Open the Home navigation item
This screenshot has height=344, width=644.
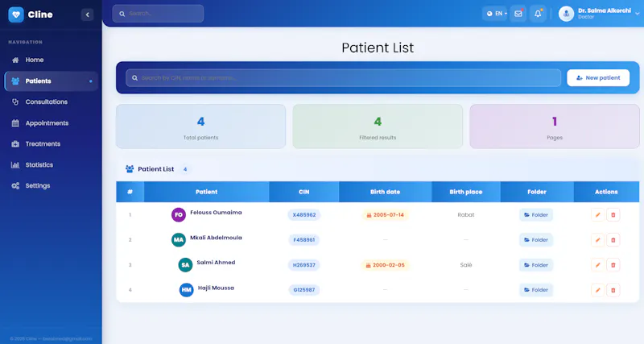[51, 60]
